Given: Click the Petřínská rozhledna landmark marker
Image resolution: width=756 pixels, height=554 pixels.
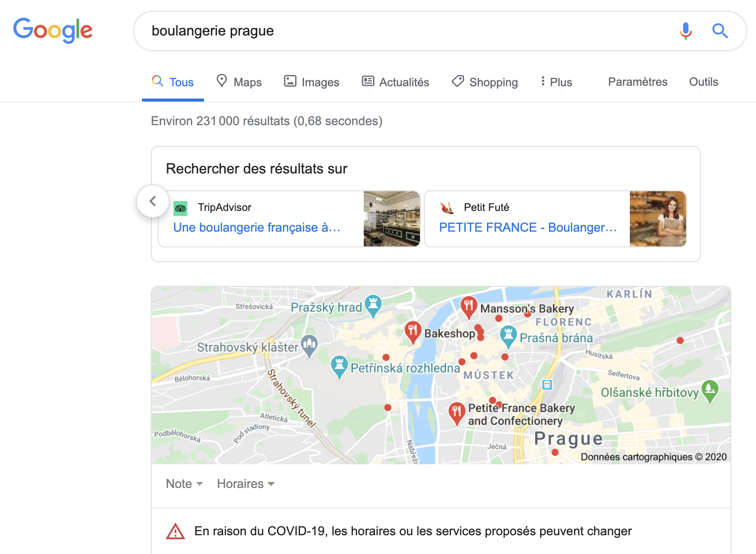Looking at the screenshot, I should (339, 367).
